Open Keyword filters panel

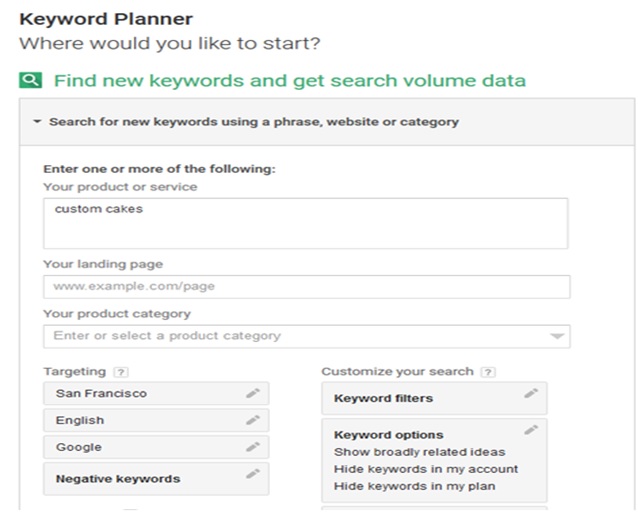point(434,398)
